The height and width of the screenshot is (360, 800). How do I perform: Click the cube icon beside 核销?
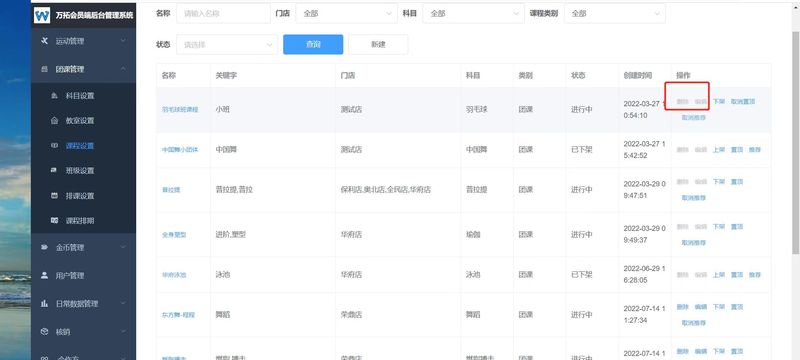(x=44, y=331)
